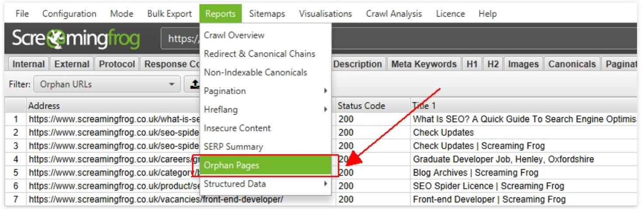Image resolution: width=644 pixels, height=211 pixels.
Task: Sort by Title 1 column header
Action: click(523, 106)
